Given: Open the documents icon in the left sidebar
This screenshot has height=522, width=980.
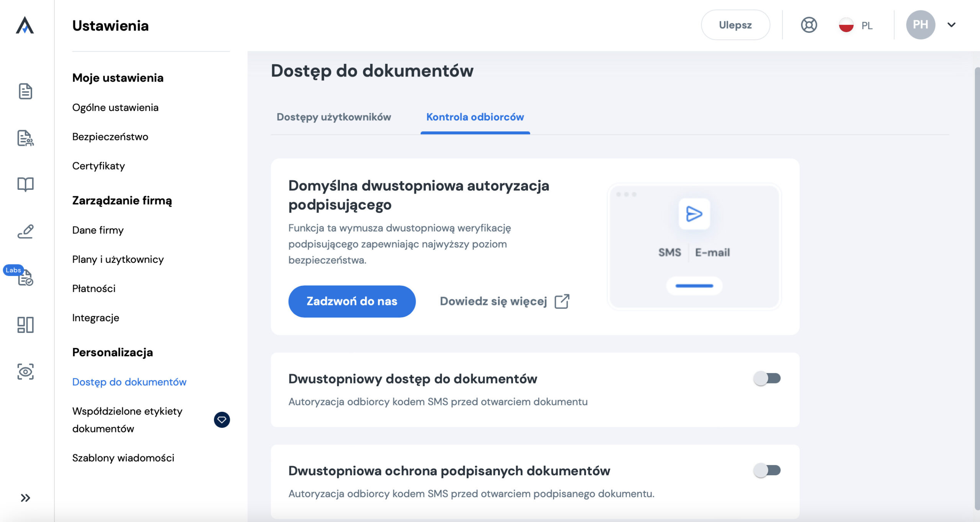Looking at the screenshot, I should click(x=25, y=91).
